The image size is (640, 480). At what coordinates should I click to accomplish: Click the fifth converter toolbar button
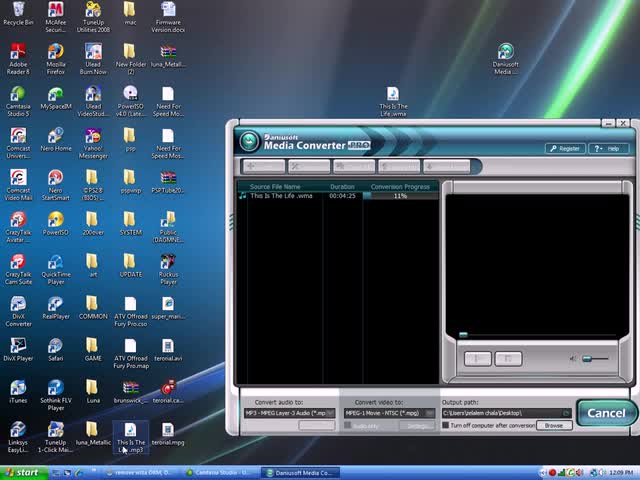(x=446, y=167)
